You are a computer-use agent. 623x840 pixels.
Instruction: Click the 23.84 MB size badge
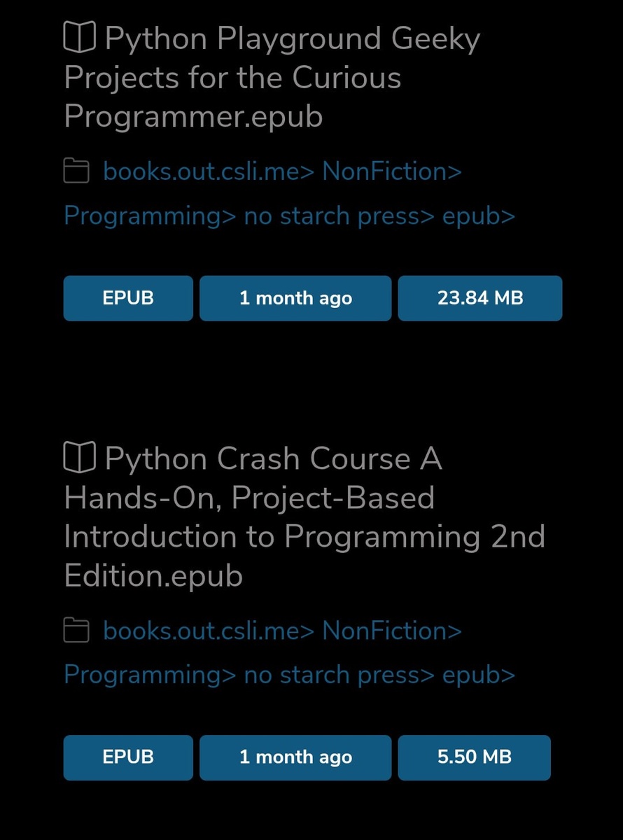480,298
